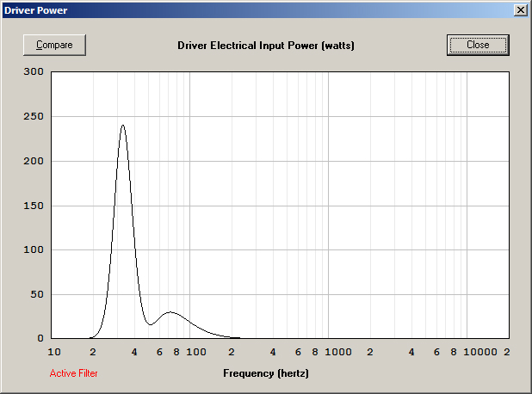The image size is (532, 394).
Task: Click the 150 value on the vertical axis
Action: [x=34, y=206]
